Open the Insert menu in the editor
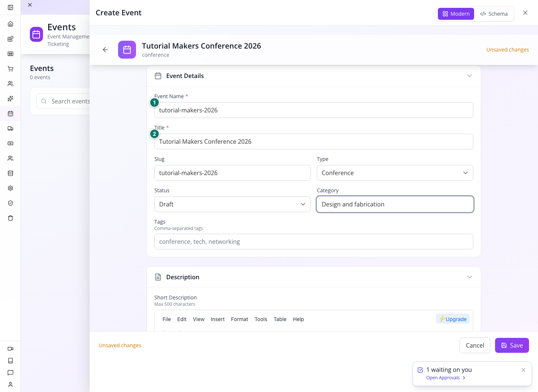538x392 pixels. (x=218, y=319)
